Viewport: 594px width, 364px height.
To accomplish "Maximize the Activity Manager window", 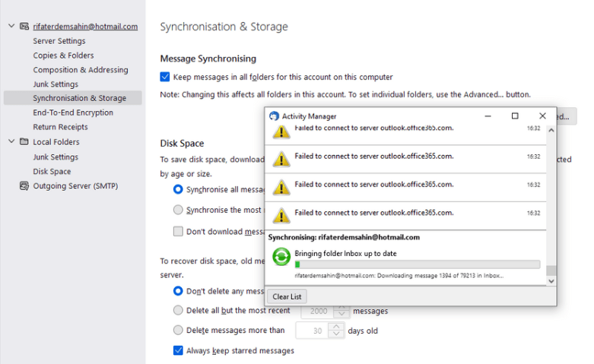I will click(515, 116).
